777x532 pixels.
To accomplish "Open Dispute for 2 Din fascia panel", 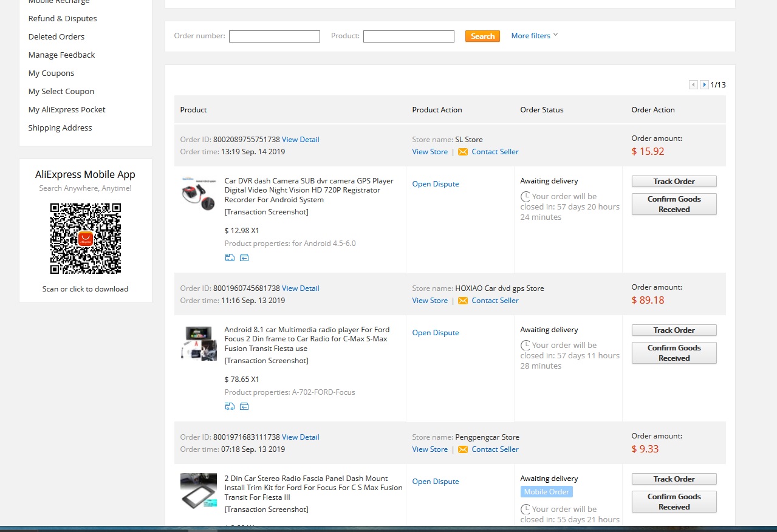I will click(x=436, y=482).
